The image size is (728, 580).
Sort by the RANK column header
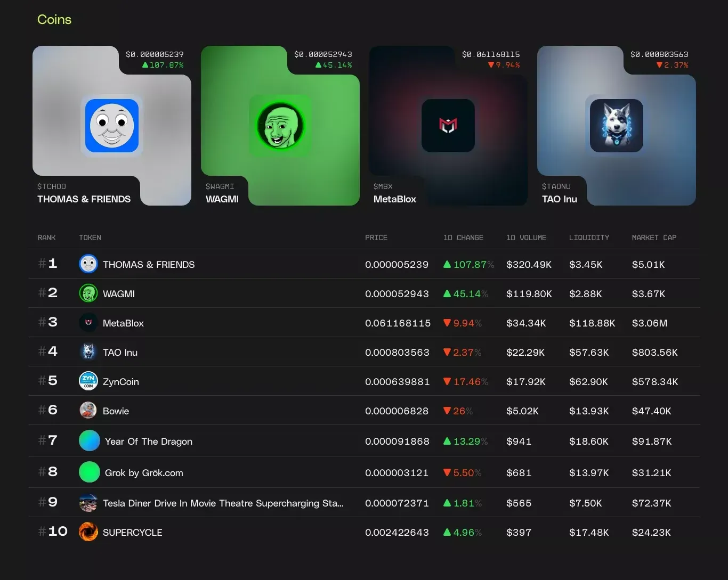click(x=47, y=238)
